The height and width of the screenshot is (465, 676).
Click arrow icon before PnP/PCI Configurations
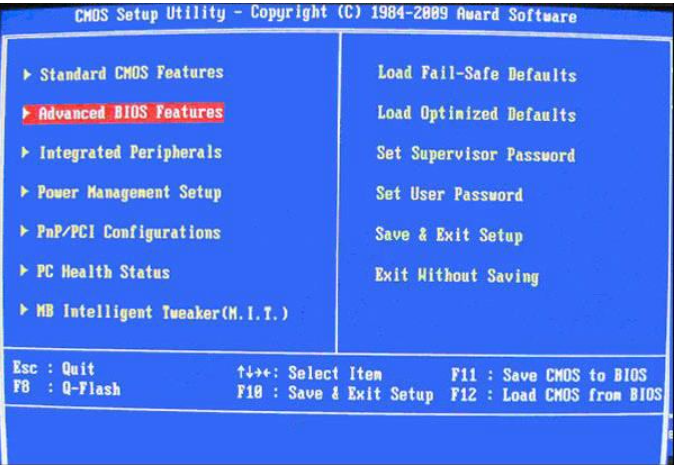point(25,231)
